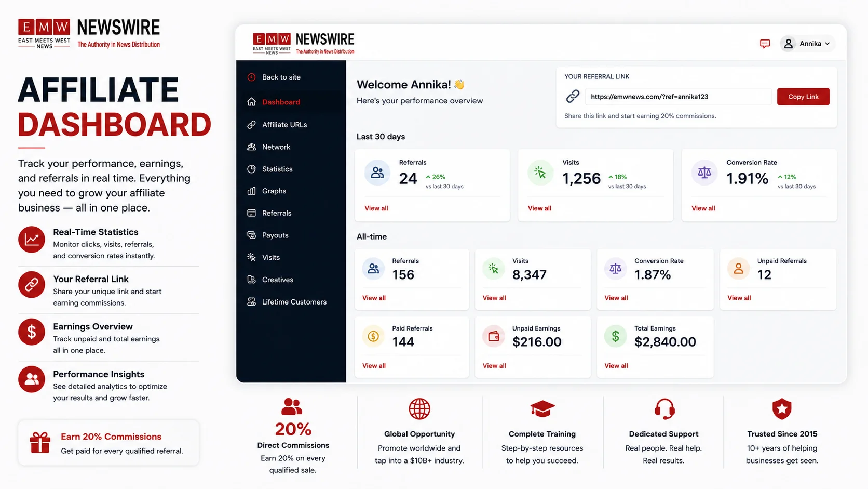Click the Copy Link button

point(803,97)
